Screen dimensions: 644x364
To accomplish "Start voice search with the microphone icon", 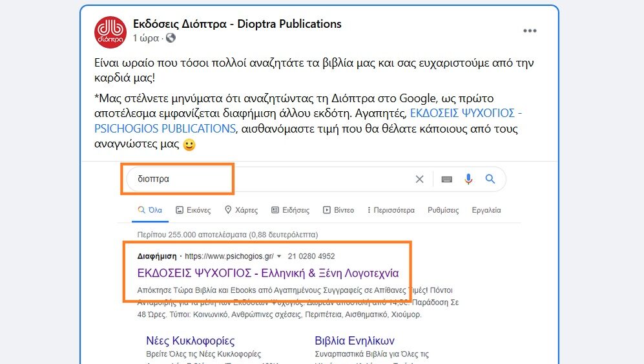I will [x=468, y=179].
